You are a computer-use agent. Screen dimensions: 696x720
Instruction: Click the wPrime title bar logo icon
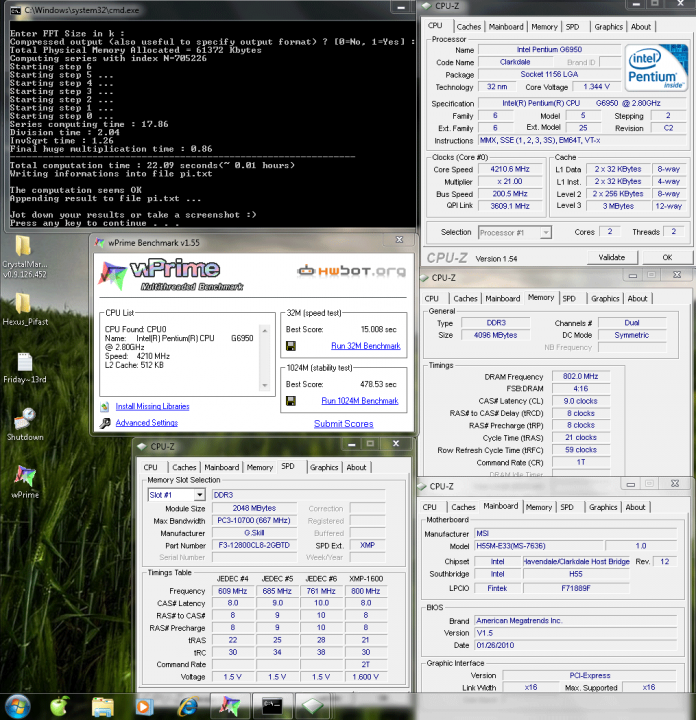(100, 242)
